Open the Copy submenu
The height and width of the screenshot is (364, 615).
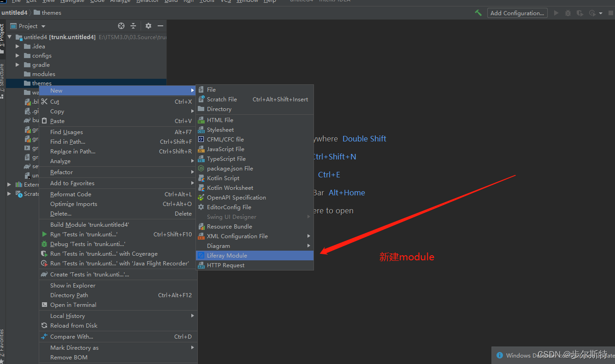118,111
